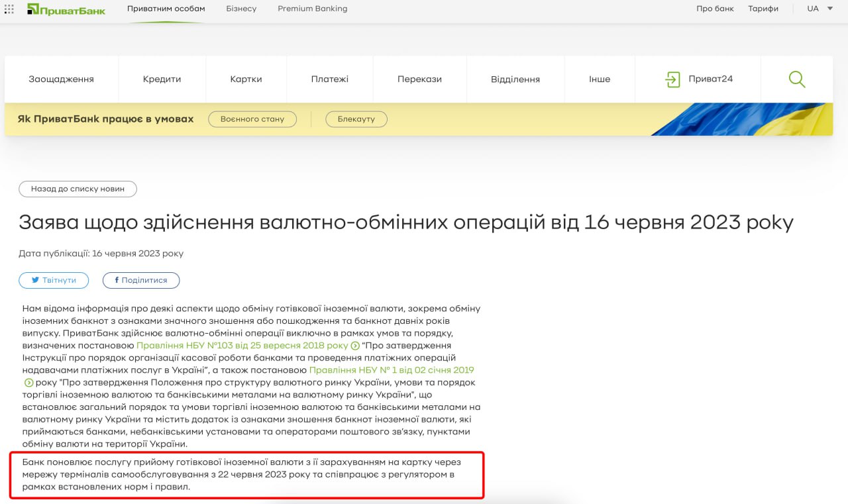The image size is (848, 504).
Task: Click the ПриватБанк logo
Action: [x=66, y=9]
